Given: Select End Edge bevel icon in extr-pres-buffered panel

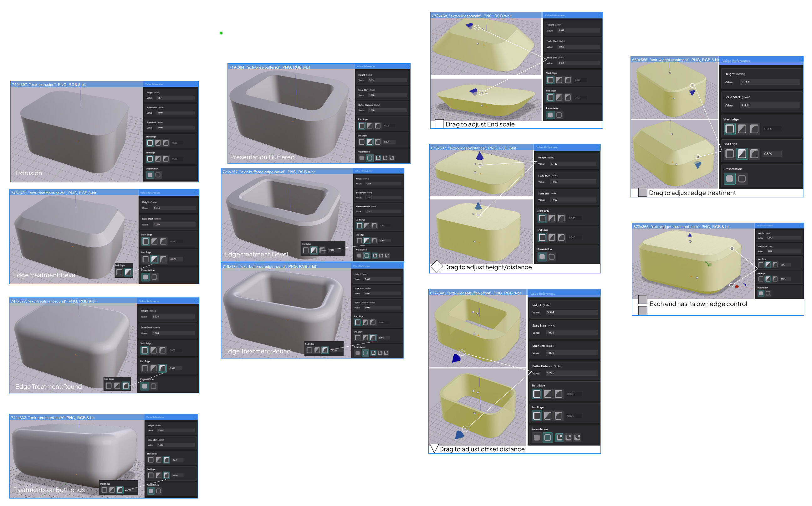Looking at the screenshot, I should pyautogui.click(x=370, y=142).
